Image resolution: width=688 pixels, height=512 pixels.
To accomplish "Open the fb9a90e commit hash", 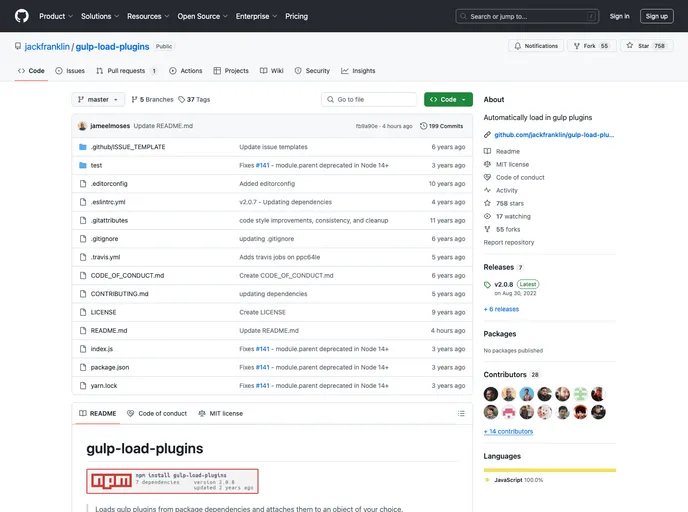I will tap(366, 126).
